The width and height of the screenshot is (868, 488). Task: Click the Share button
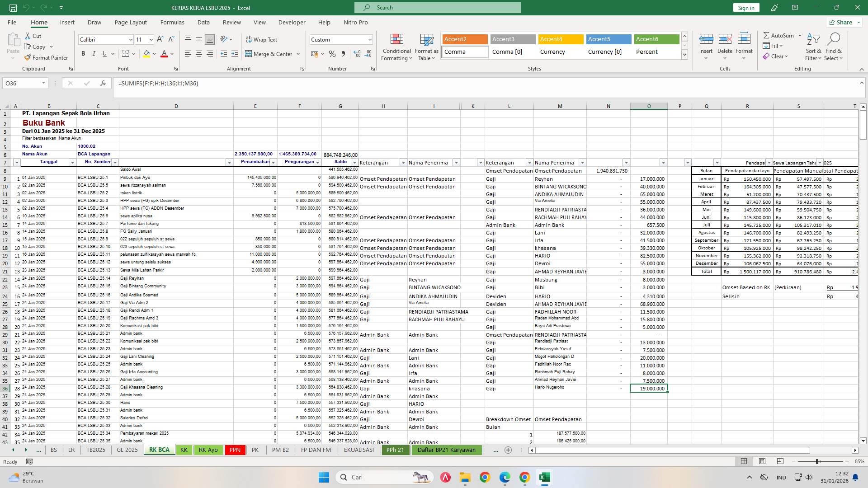point(843,22)
